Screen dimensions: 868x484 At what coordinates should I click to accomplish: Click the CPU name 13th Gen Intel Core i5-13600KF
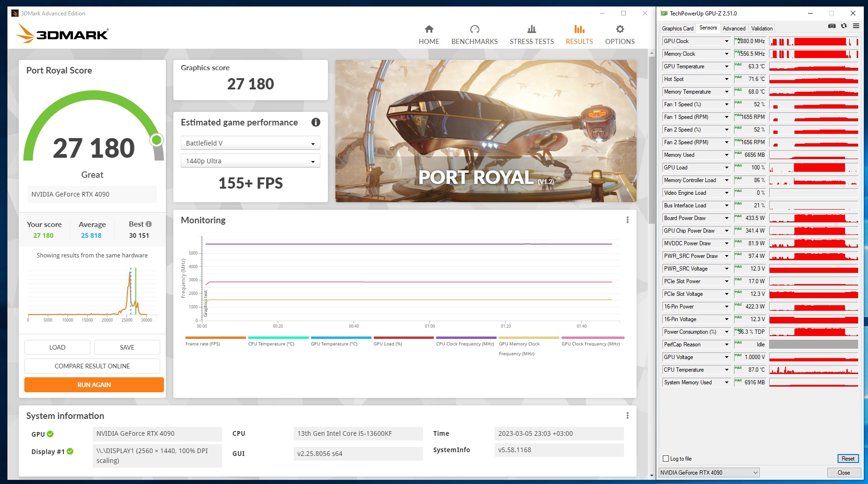358,433
